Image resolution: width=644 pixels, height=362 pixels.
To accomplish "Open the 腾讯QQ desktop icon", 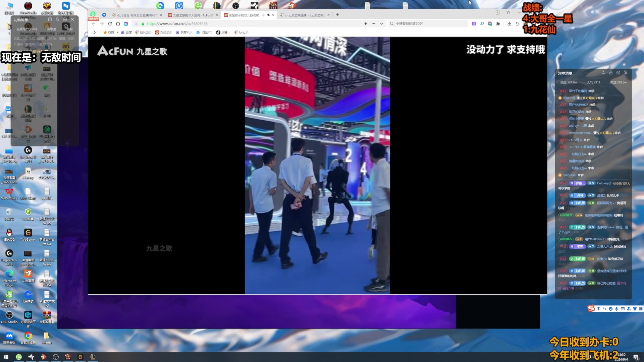I will (9, 235).
